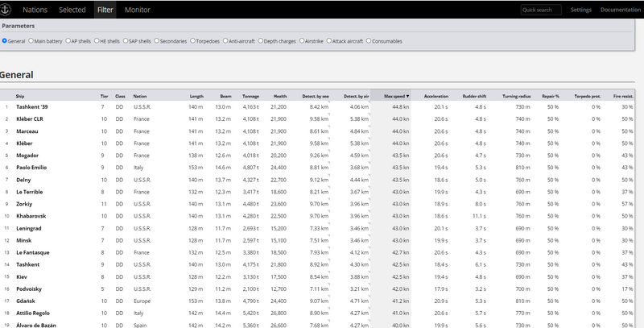This screenshot has width=644, height=328.
Task: Select the Consumables radio button
Action: (369, 40)
